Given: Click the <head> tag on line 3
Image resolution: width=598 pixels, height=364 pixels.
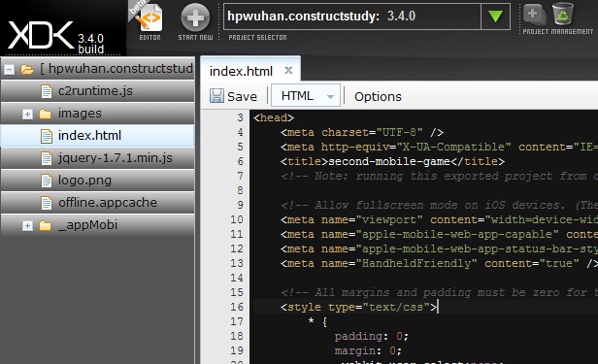Looking at the screenshot, I should point(274,117).
